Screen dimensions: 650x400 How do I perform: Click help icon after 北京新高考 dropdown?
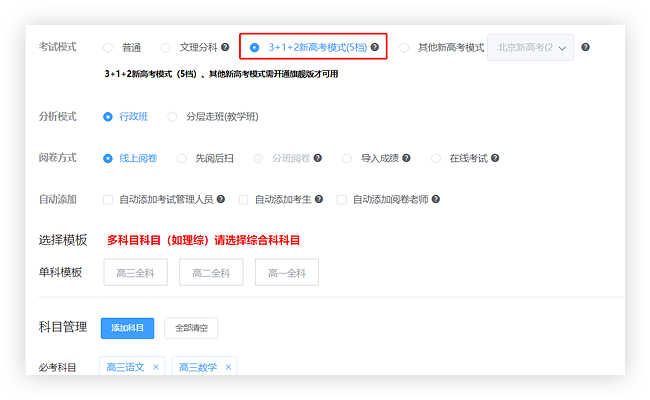[x=585, y=47]
